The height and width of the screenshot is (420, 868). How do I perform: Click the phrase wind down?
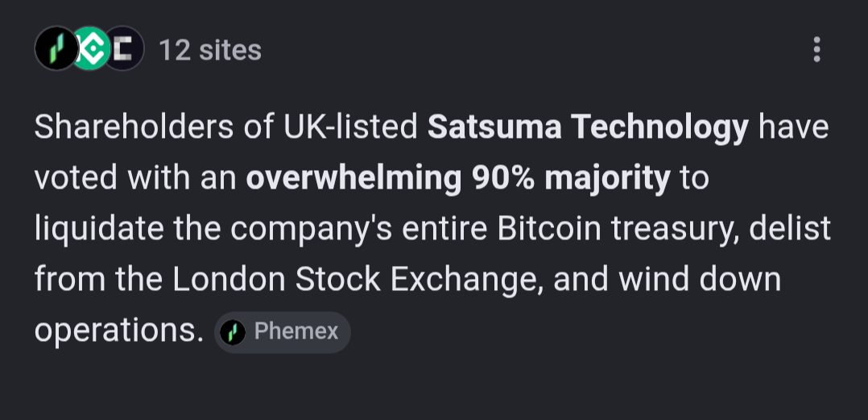tap(700, 281)
